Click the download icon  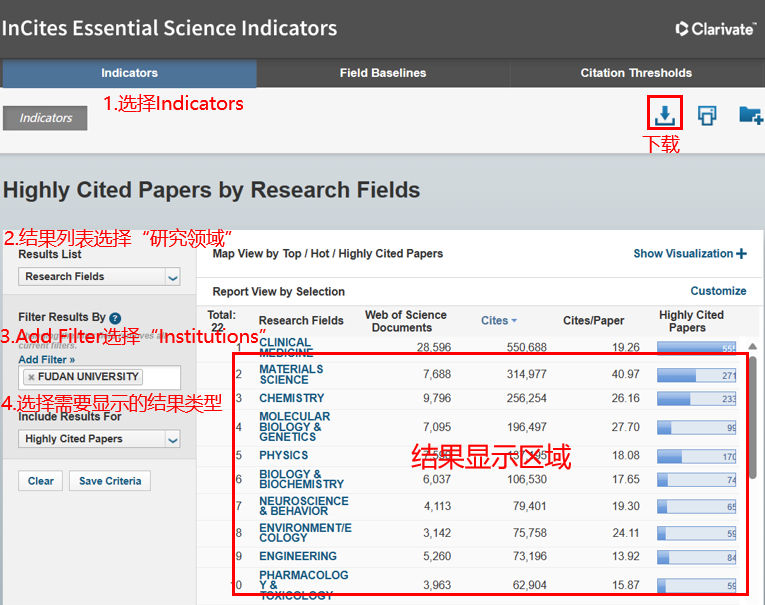click(x=664, y=115)
